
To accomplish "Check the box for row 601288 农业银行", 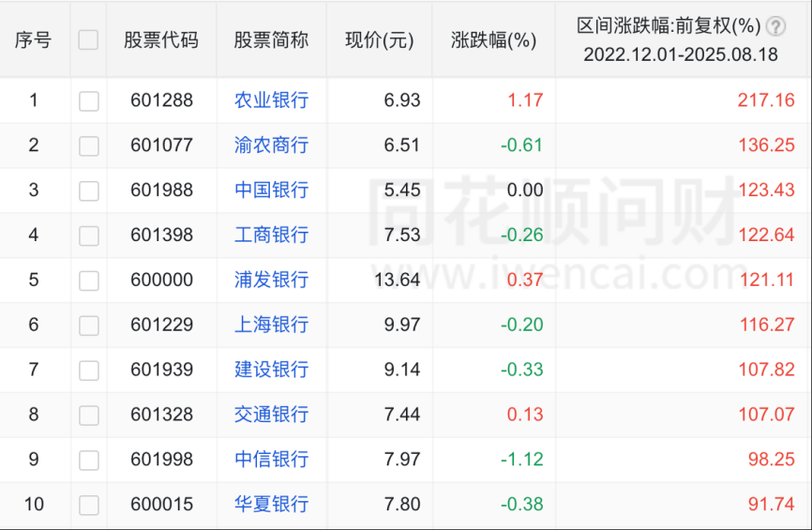I will (x=88, y=101).
